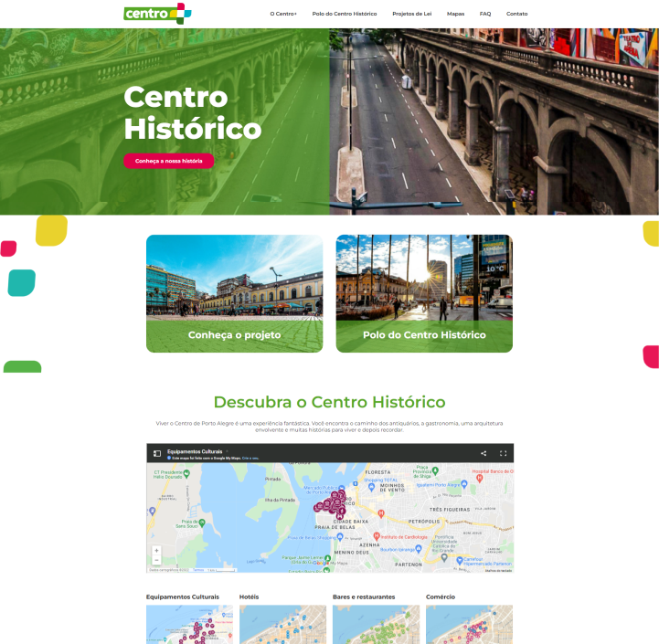Click the Instituto de Cardiologia hospital marker
This screenshot has width=659, height=644.
(376, 536)
